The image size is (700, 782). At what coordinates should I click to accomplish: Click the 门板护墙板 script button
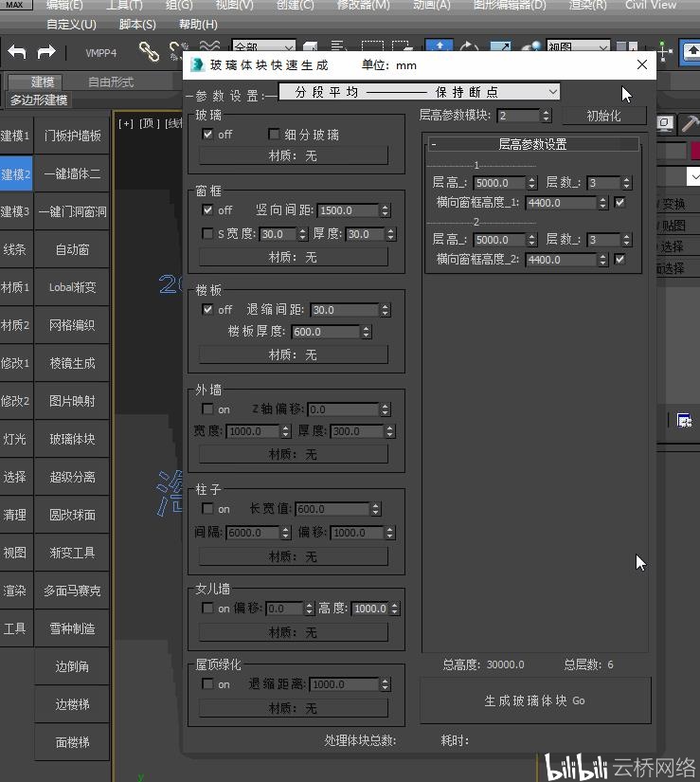point(72,136)
